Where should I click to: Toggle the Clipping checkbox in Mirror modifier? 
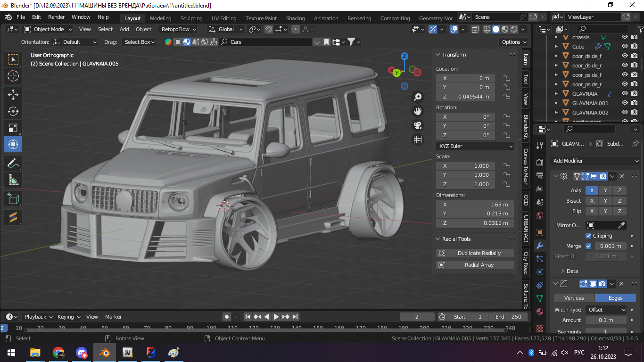[x=588, y=236]
